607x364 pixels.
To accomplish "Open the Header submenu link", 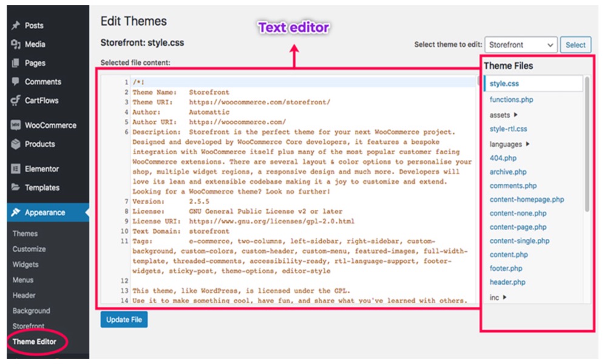I will click(24, 295).
